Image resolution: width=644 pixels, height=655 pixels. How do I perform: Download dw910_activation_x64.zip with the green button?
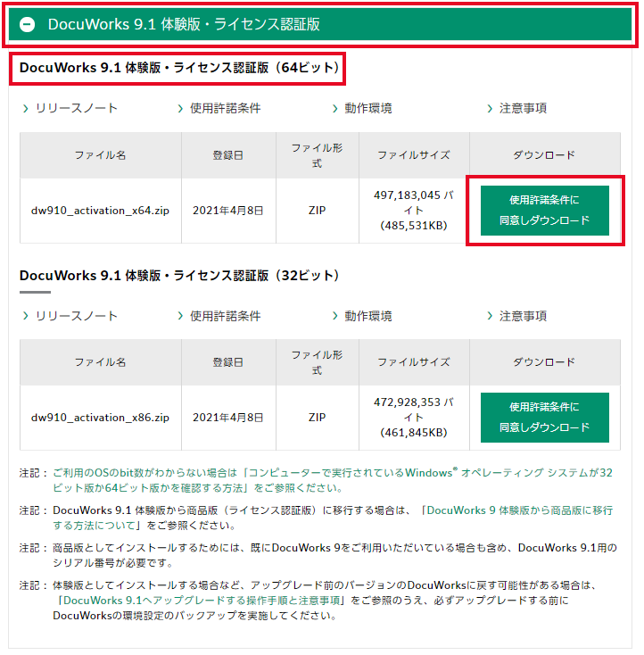pyautogui.click(x=545, y=211)
